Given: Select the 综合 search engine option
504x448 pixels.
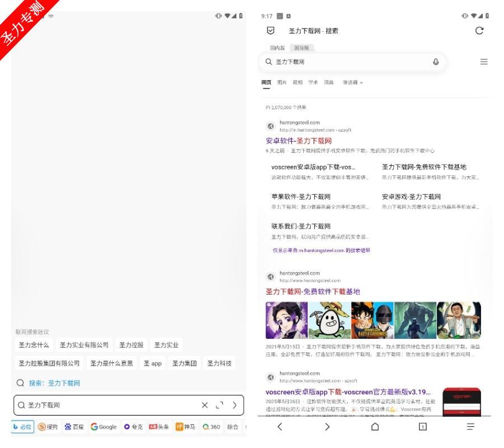Looking at the screenshot, I should coord(233,427).
